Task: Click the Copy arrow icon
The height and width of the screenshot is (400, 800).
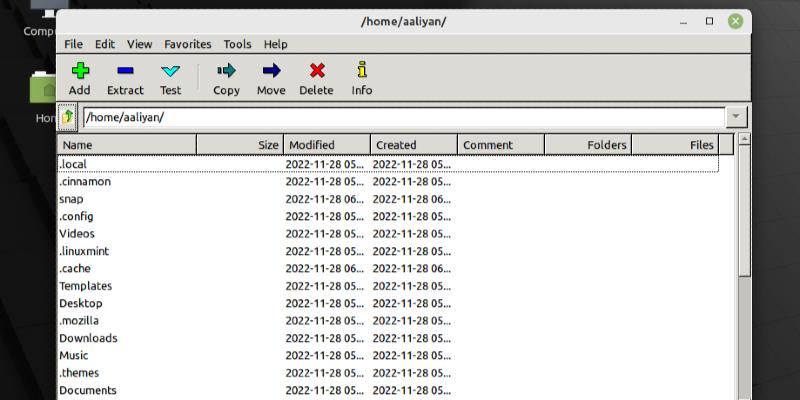Action: 227,70
